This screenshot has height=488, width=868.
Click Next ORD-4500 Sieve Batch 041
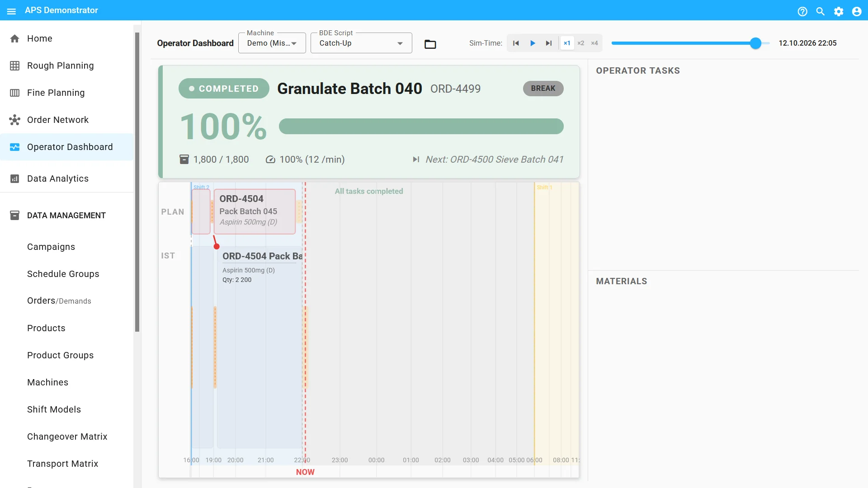click(488, 160)
